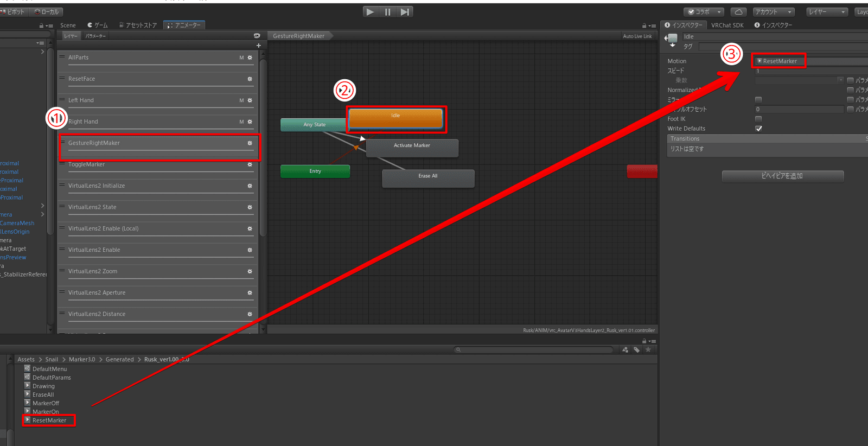868x446 pixels.
Task: Open the アカウント account dropdown
Action: click(774, 12)
